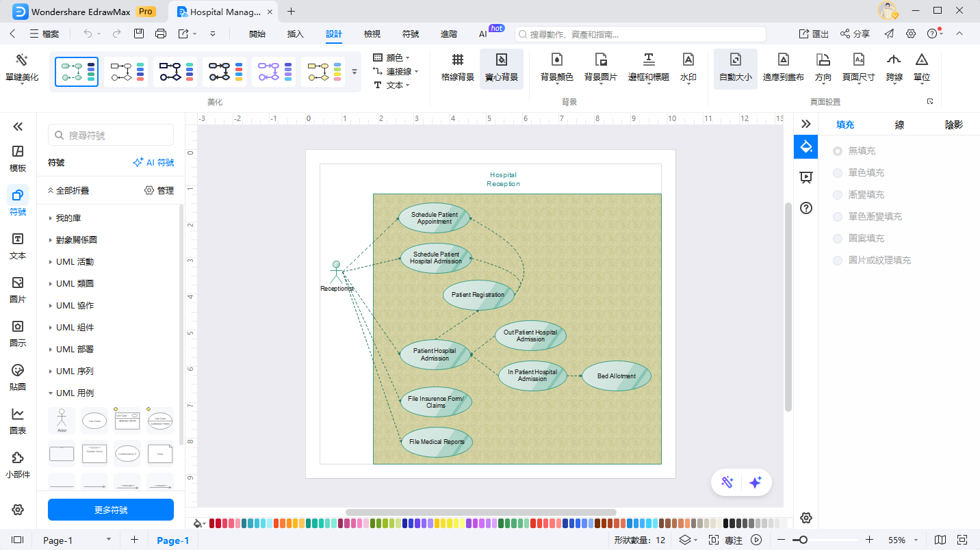Choose the 漸變填充 gradient fill option
Screen dimensions: 980x550
click(x=838, y=195)
